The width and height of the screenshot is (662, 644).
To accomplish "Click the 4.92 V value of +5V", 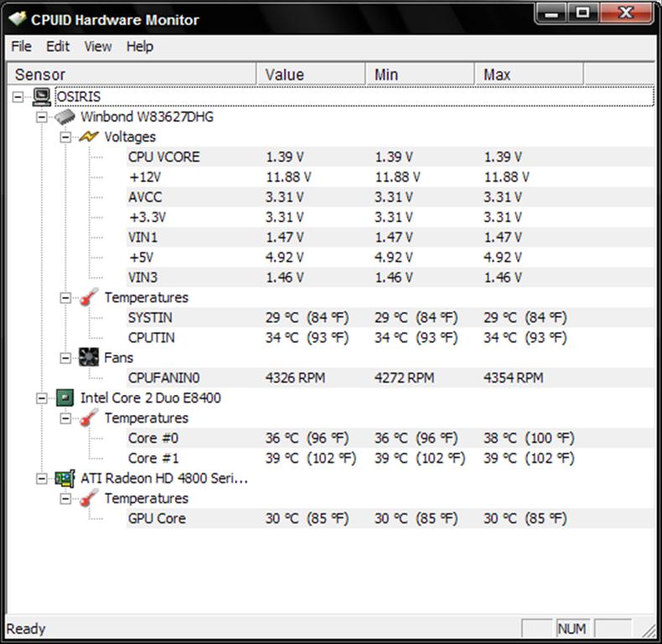I will click(x=284, y=257).
